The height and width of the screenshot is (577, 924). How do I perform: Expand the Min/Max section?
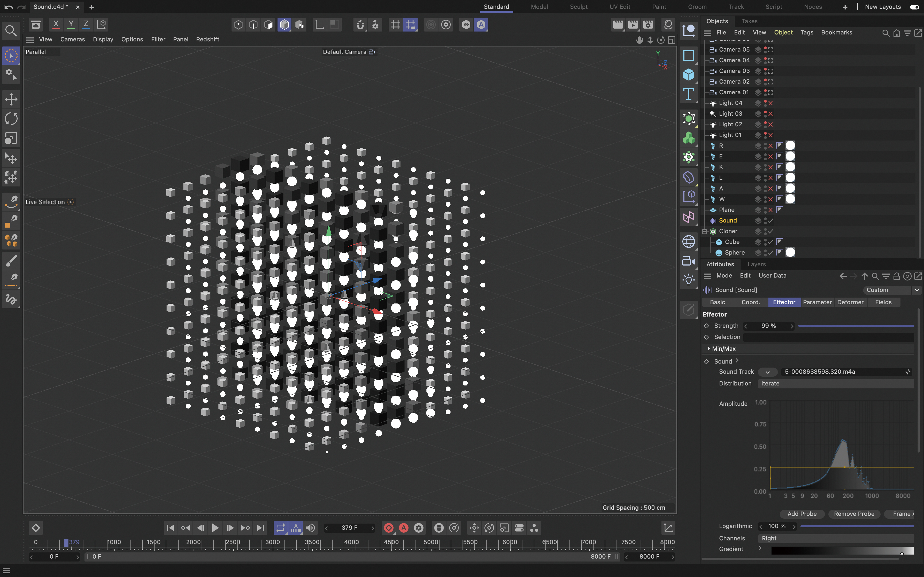point(709,348)
